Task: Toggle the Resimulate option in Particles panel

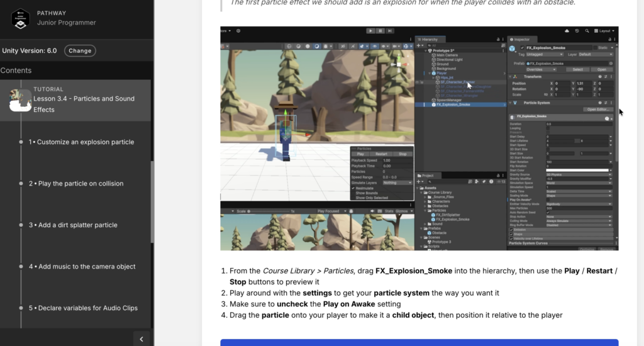Action: (353, 187)
